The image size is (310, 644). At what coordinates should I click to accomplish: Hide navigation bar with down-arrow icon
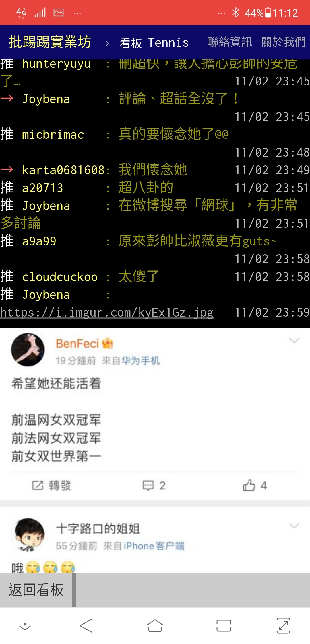point(25,626)
